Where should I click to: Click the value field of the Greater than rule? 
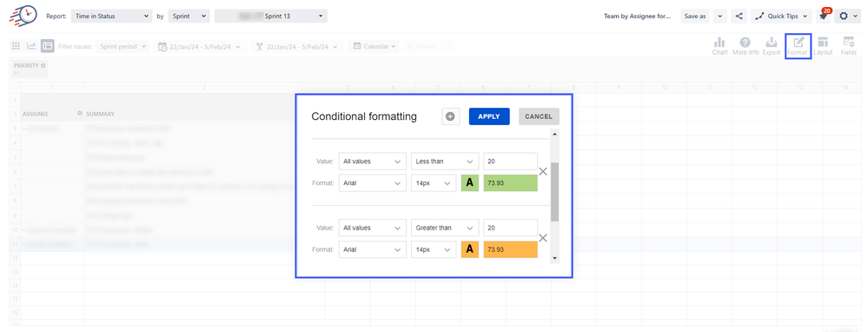tap(510, 228)
